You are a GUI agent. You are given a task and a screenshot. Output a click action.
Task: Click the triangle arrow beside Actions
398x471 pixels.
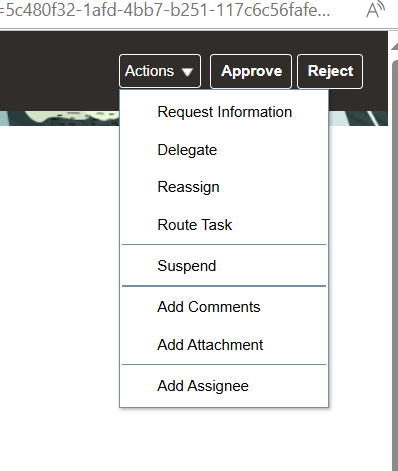click(187, 72)
